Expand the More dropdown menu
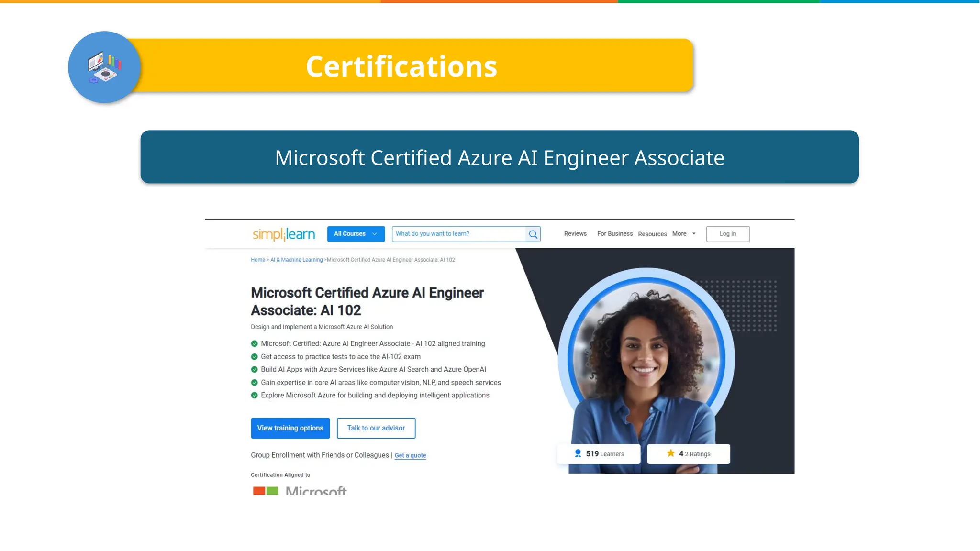980x551 pixels. pyautogui.click(x=684, y=234)
